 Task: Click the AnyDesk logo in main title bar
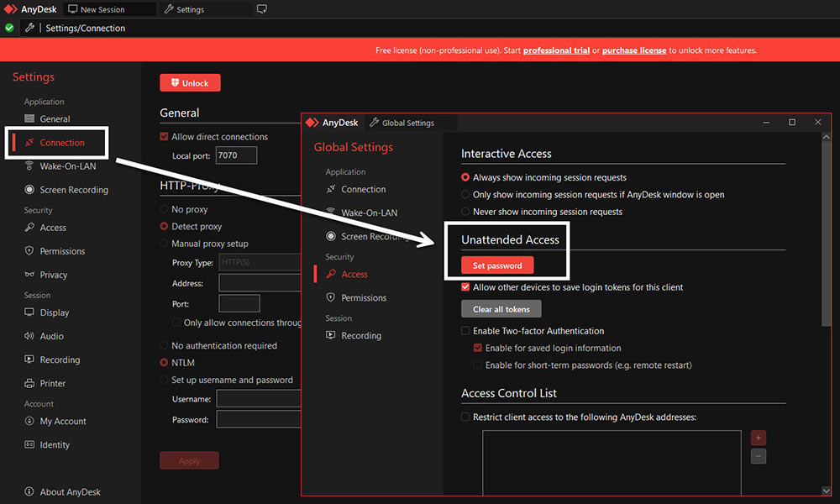coord(11,9)
